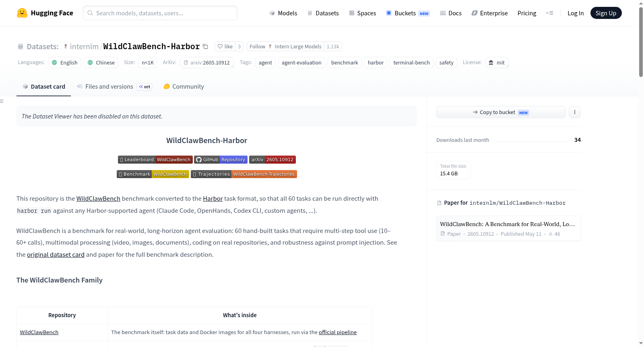The height and width of the screenshot is (347, 644).
Task: Open the arXiv 2605.10912 badge
Action: (x=272, y=160)
